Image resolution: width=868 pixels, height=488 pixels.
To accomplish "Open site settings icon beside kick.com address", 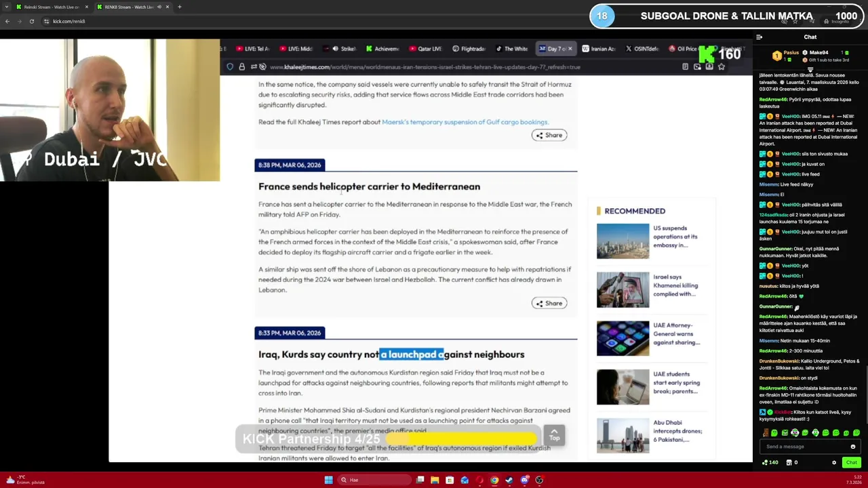I will point(46,21).
